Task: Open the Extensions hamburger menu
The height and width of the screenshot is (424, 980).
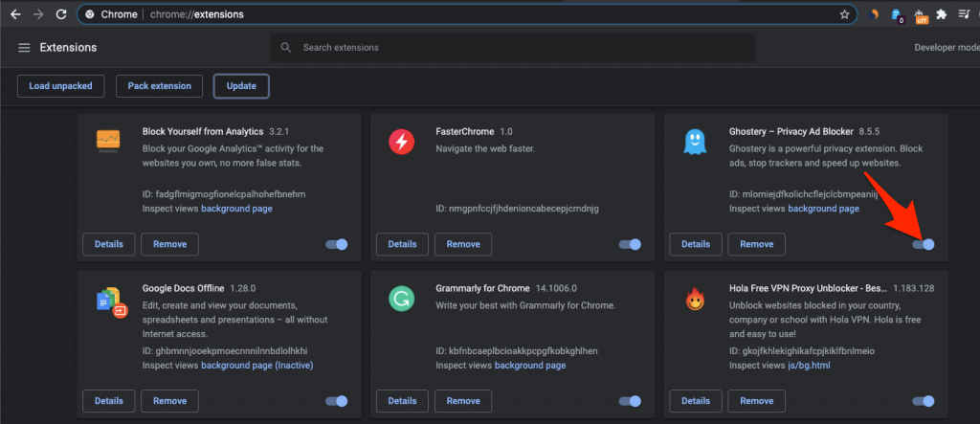Action: 24,48
